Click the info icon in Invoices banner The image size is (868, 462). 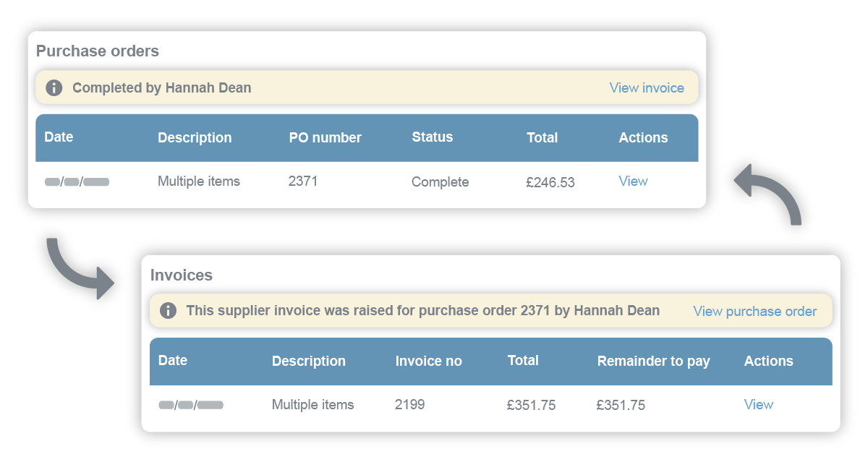(x=168, y=310)
